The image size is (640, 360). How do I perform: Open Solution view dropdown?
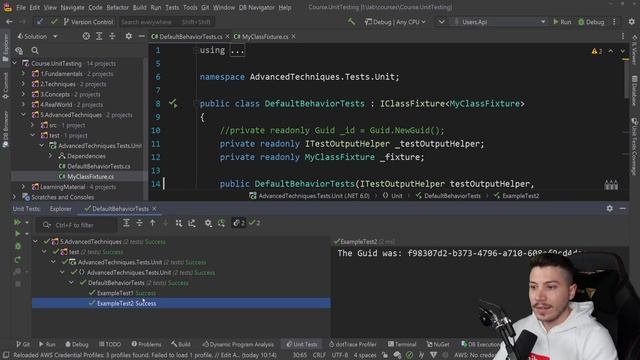pyautogui.click(x=38, y=36)
